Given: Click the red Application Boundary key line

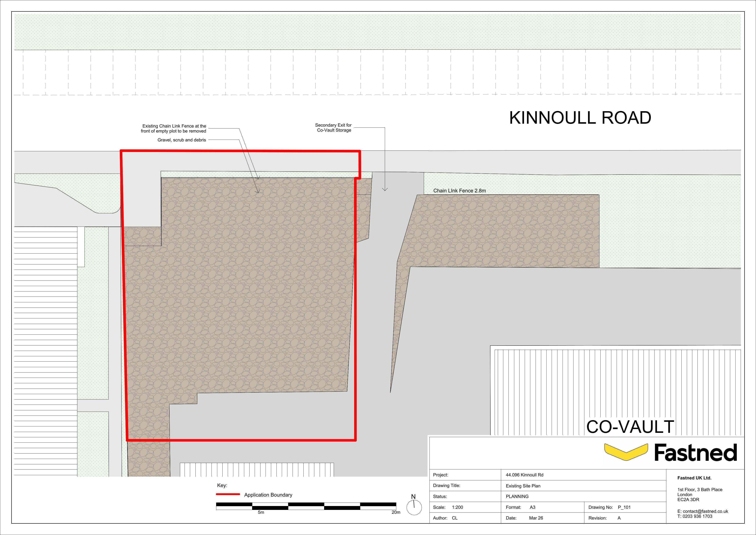Looking at the screenshot, I should (x=228, y=494).
